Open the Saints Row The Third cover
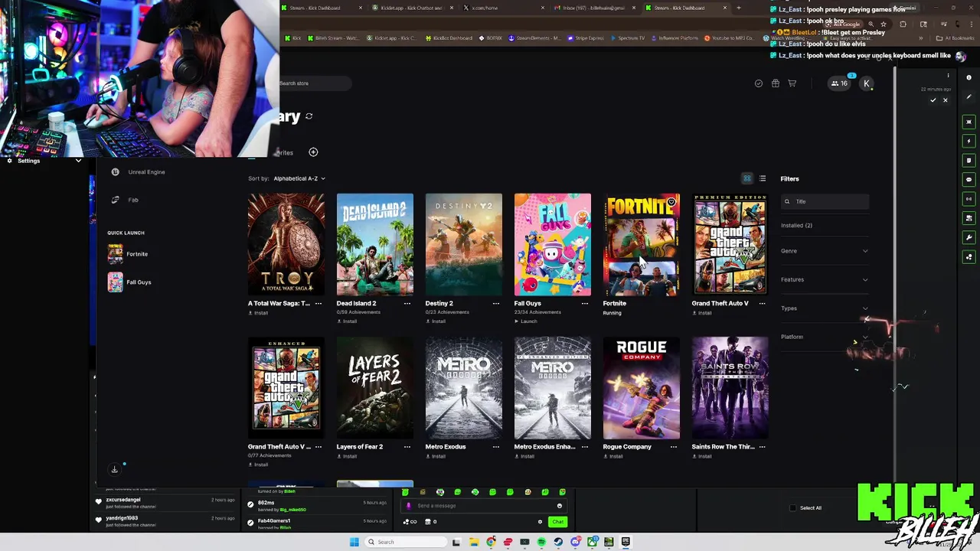 [730, 388]
